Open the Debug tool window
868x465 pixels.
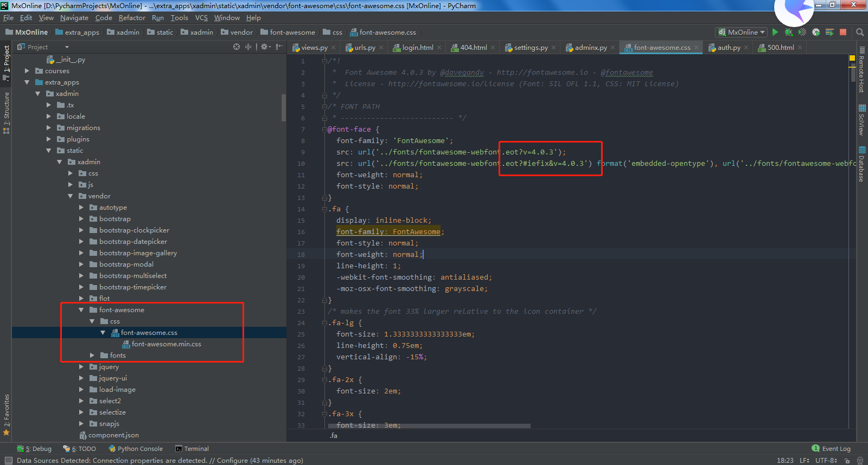tap(34, 449)
